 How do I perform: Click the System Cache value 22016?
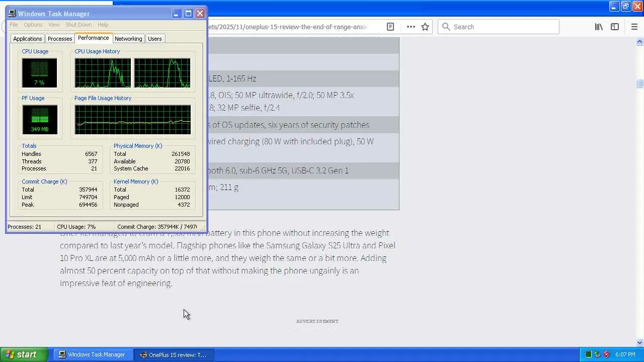click(x=182, y=168)
